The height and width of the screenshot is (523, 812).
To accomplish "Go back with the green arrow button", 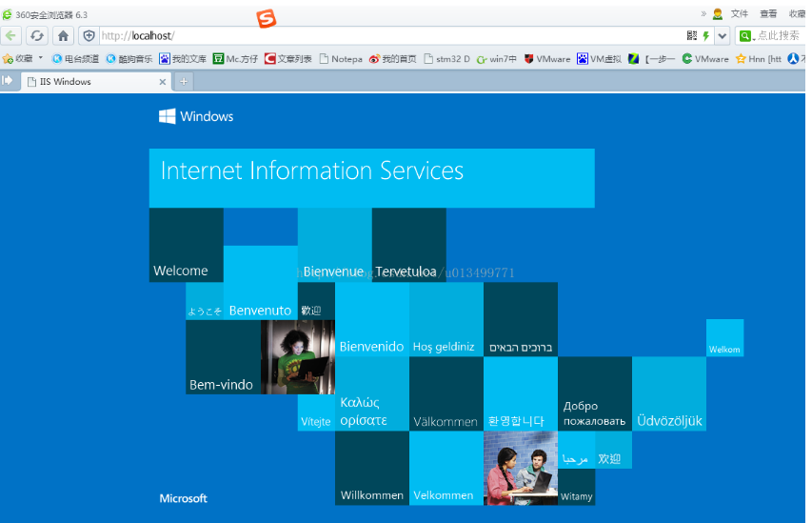I will point(10,36).
